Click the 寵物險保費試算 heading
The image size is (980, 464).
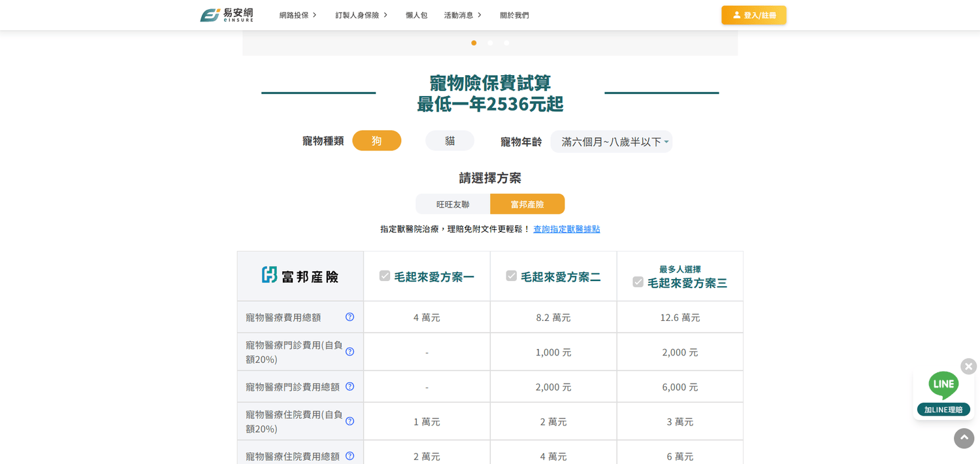tap(490, 82)
